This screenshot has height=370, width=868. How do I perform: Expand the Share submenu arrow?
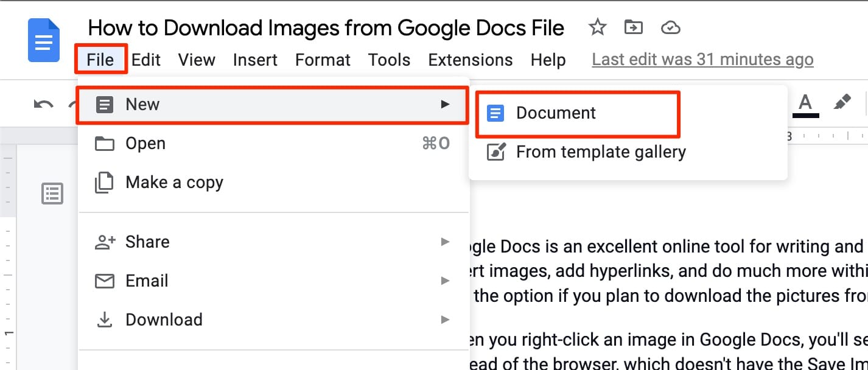click(445, 242)
